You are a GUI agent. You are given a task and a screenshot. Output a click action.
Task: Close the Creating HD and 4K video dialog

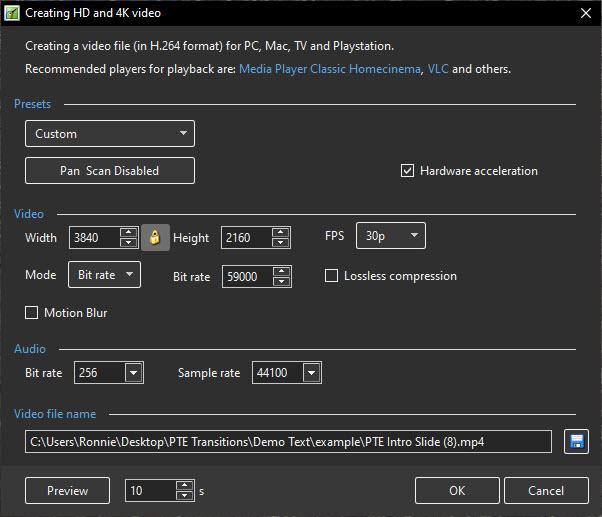(585, 13)
